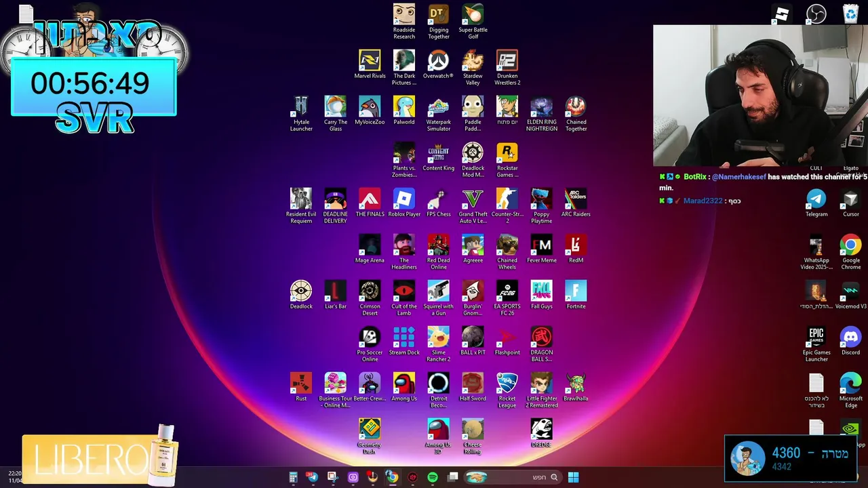Launch Among Us desktop shortcut
Viewport: 868px width, 488px height.
pos(404,387)
